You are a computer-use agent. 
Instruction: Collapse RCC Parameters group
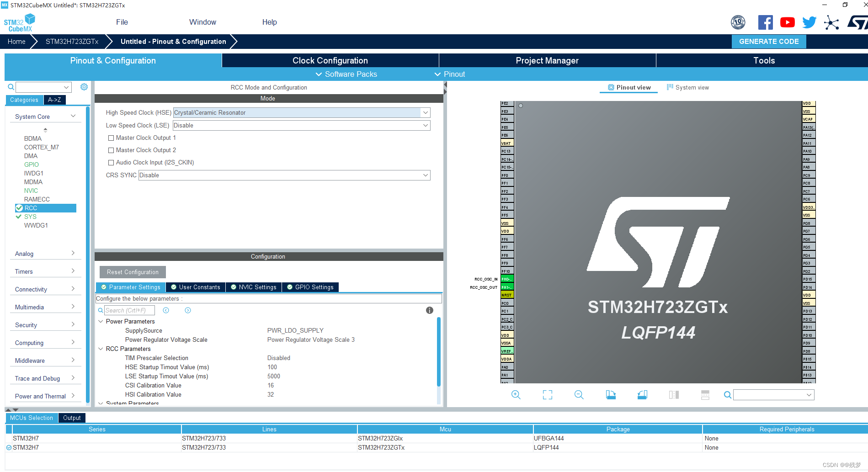tap(101, 349)
